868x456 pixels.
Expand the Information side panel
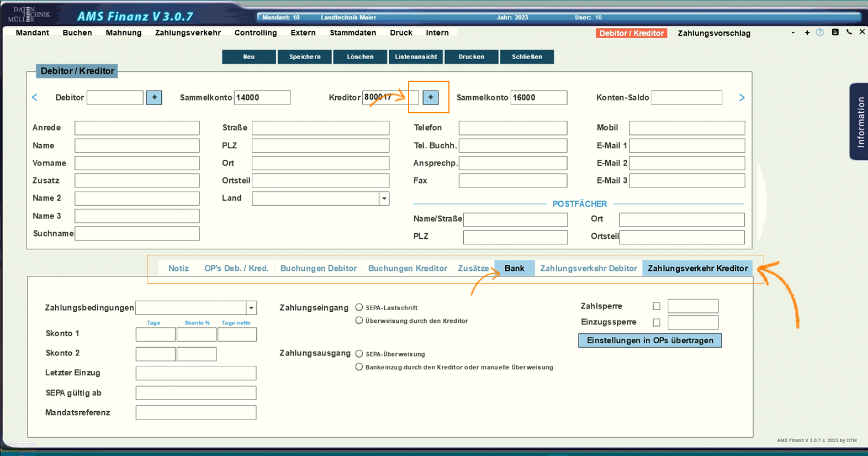(x=859, y=122)
